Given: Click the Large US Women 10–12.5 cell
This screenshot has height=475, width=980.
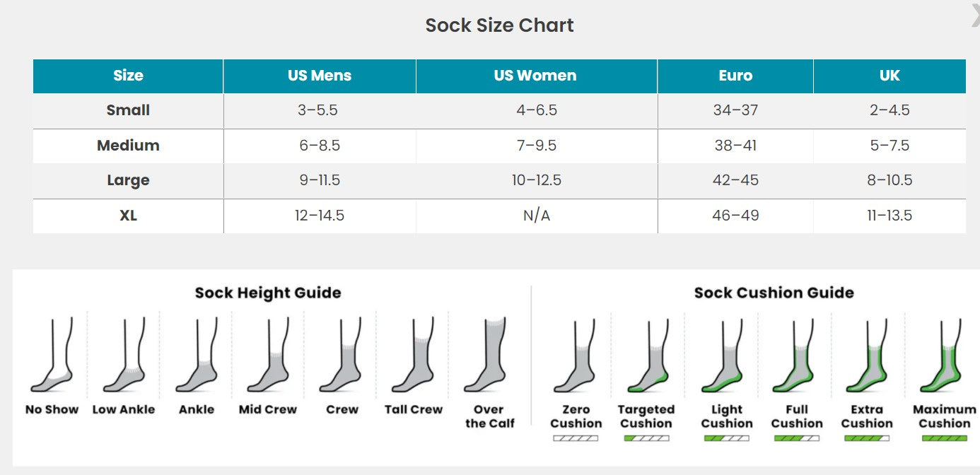Looking at the screenshot, I should (537, 180).
